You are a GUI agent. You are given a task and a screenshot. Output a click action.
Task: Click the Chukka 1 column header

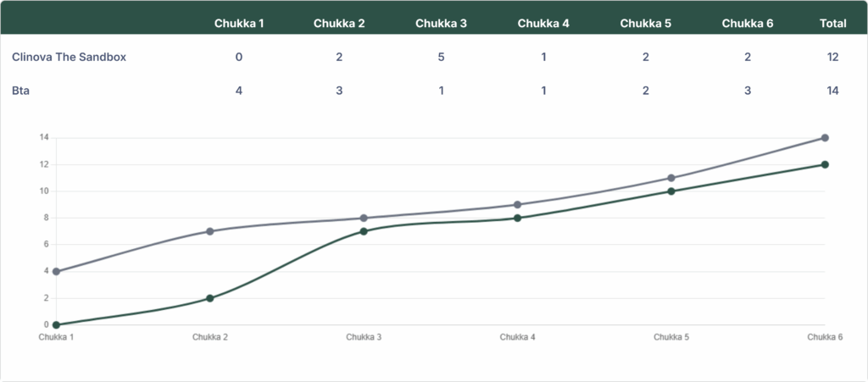(239, 23)
